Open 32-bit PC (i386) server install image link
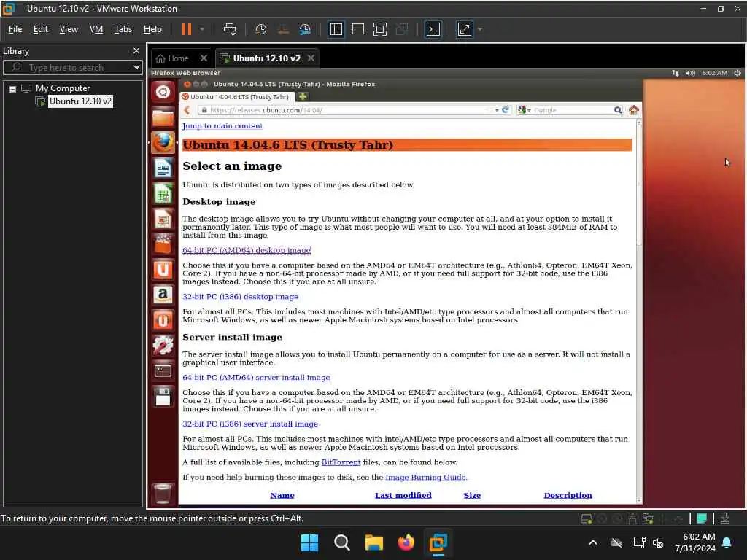Image resolution: width=747 pixels, height=560 pixels. coord(250,424)
